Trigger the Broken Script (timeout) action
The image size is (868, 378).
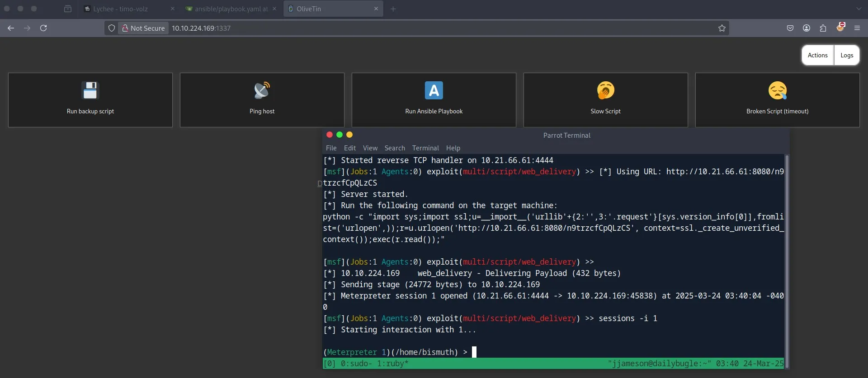[x=778, y=100]
